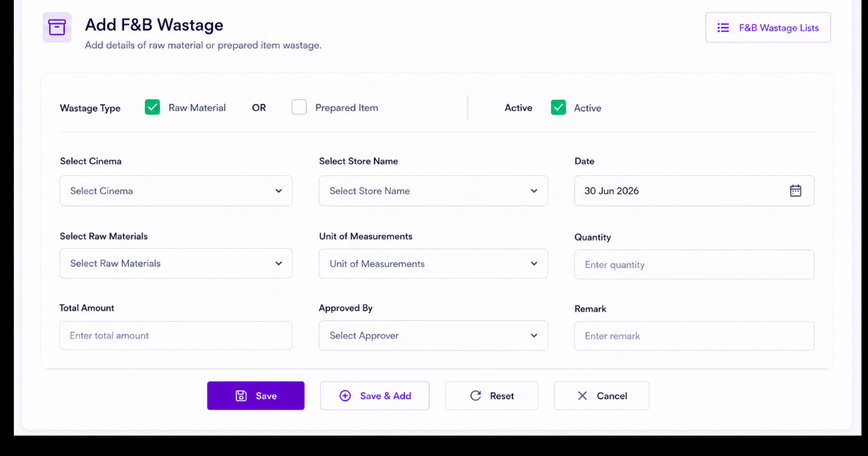The image size is (868, 456).
Task: Open the calendar icon in Date field
Action: pyautogui.click(x=796, y=191)
